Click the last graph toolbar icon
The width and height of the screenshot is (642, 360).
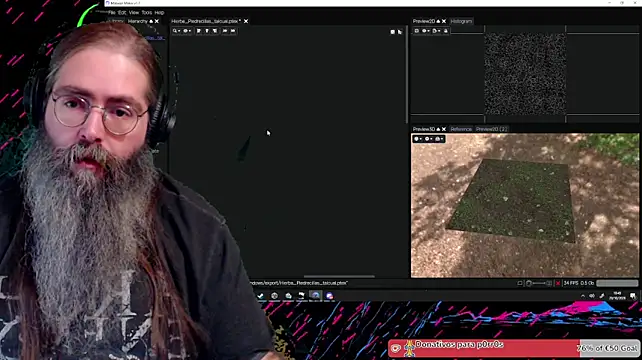(x=233, y=31)
